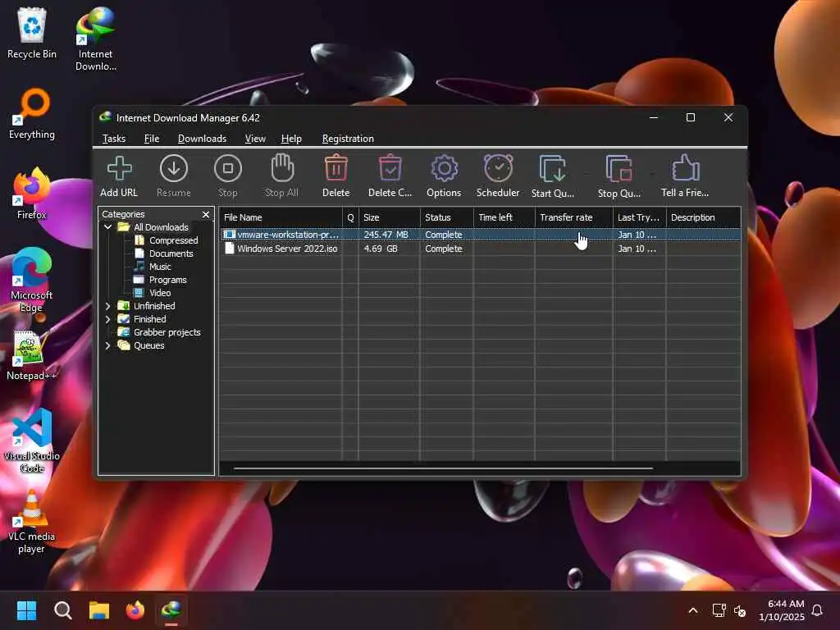Select VLC media player desktop shortcut
840x630 pixels.
pyautogui.click(x=32, y=521)
